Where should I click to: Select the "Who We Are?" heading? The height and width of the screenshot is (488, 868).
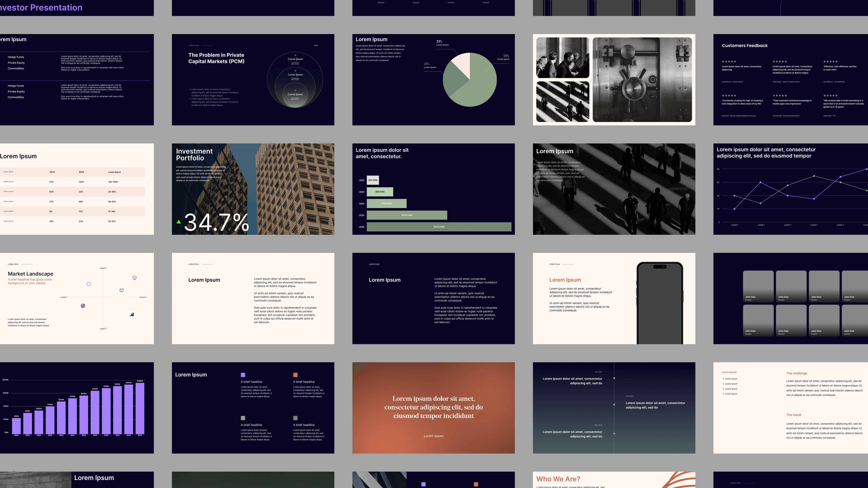[x=558, y=479]
